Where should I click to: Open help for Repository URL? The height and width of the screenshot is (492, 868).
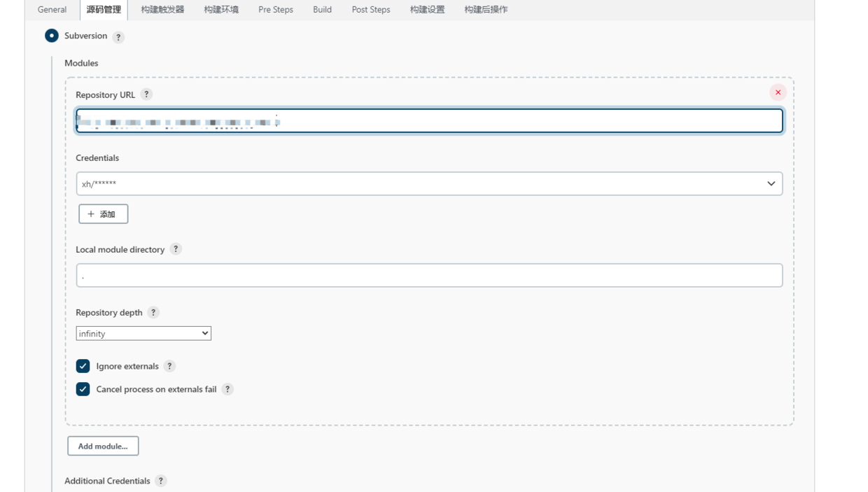146,94
